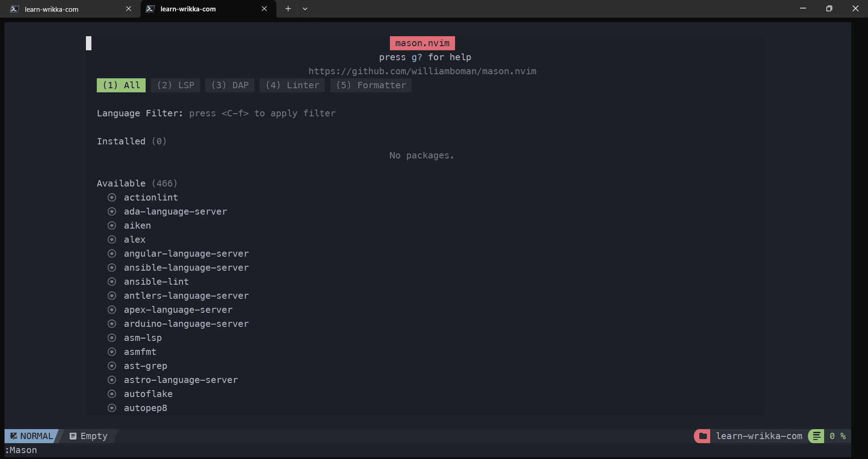Click the package icon beside aiken
Image resolution: width=868 pixels, height=459 pixels.
[112, 225]
